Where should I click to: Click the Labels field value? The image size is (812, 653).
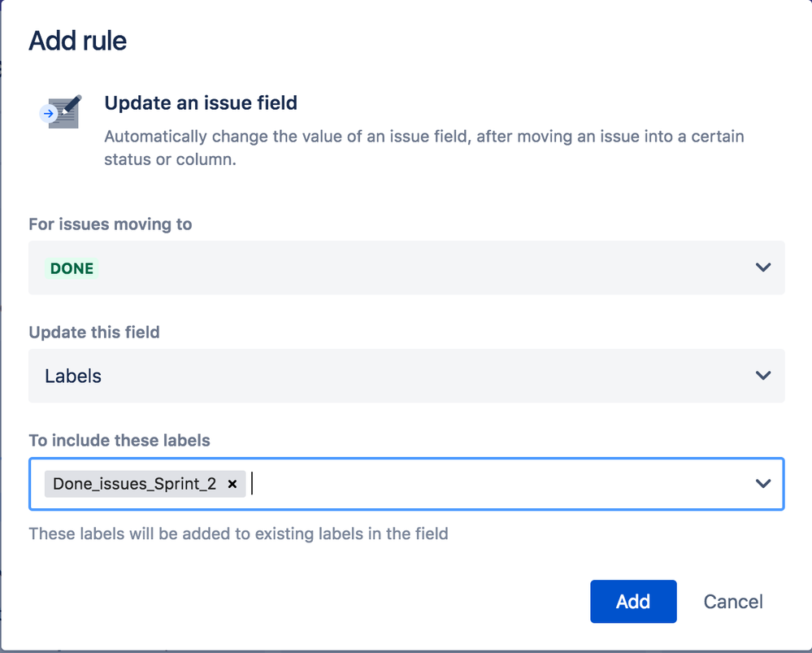pos(73,376)
